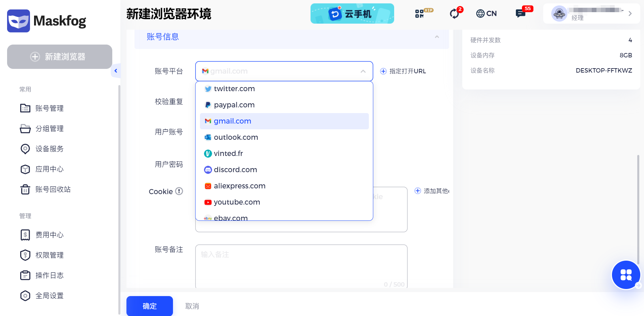Viewport: 644px width, 316px height.
Task: Open 分组管理 in the sidebar
Action: point(42,129)
